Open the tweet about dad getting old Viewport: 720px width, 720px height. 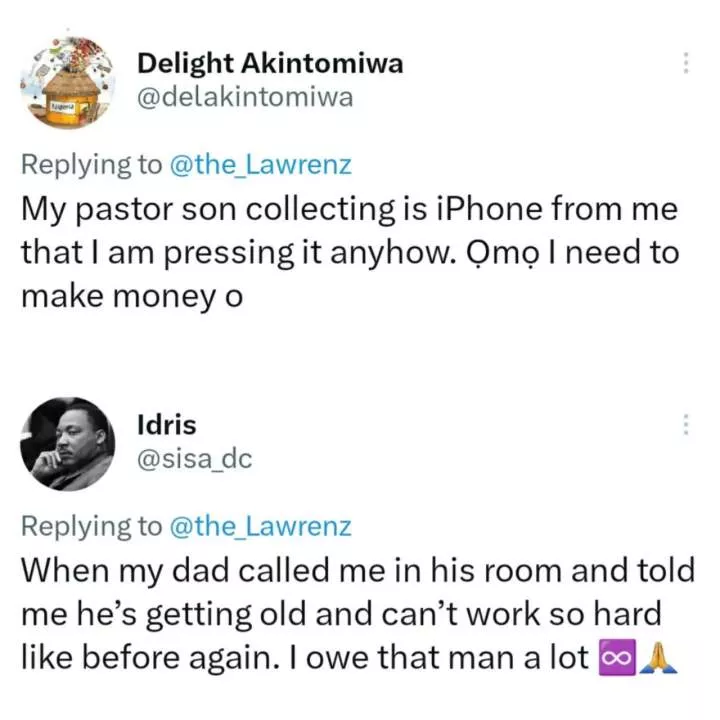[358, 614]
